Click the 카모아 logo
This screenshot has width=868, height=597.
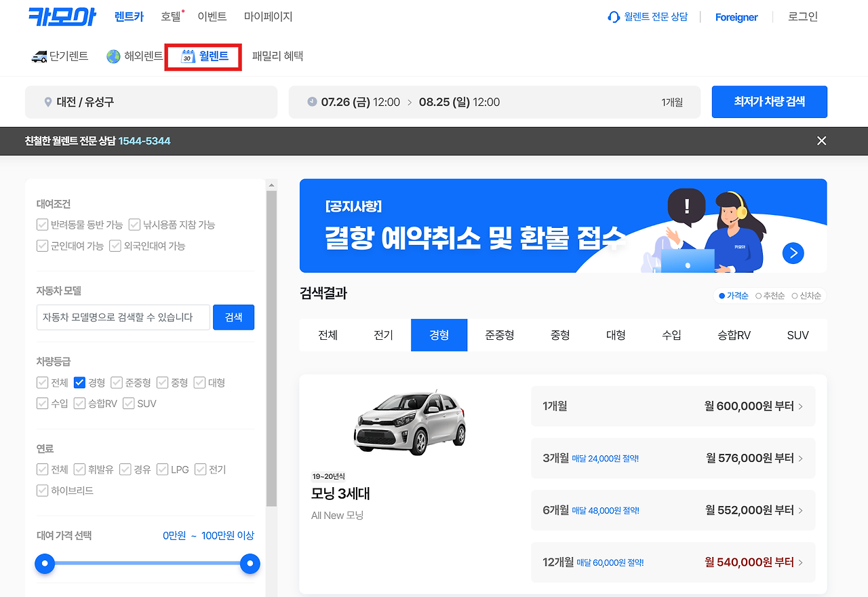62,17
